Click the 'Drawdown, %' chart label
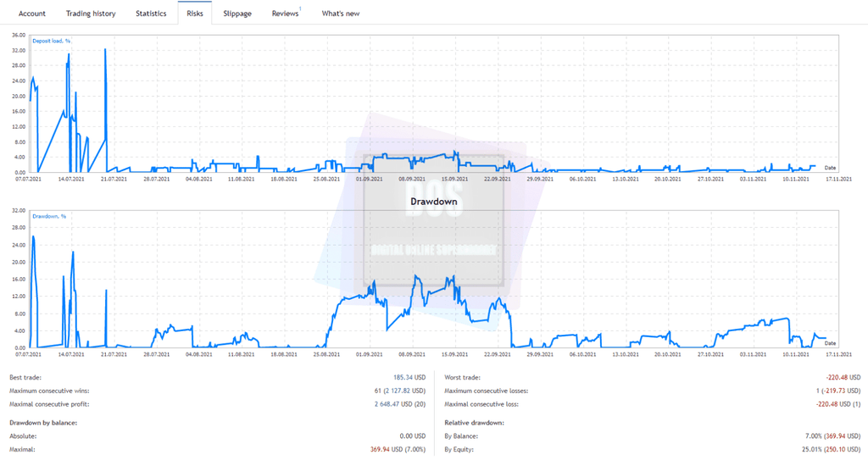Viewport: 868px width, 466px height. (48, 216)
